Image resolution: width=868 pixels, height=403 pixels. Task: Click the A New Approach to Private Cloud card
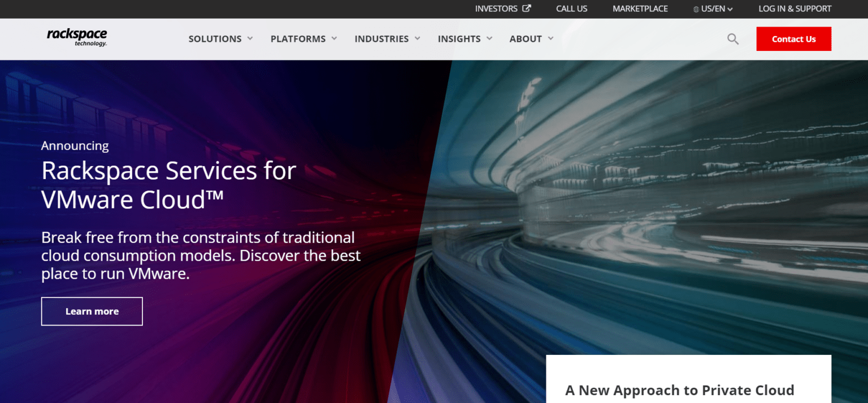(679, 390)
